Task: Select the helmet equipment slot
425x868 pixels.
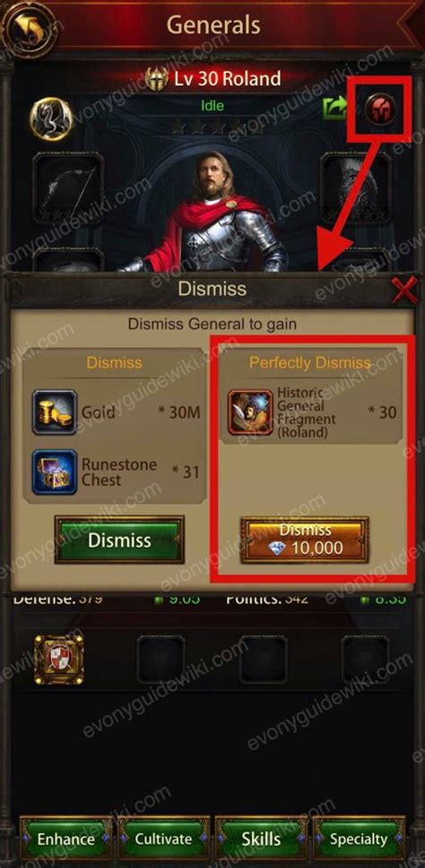Action: coord(356,187)
